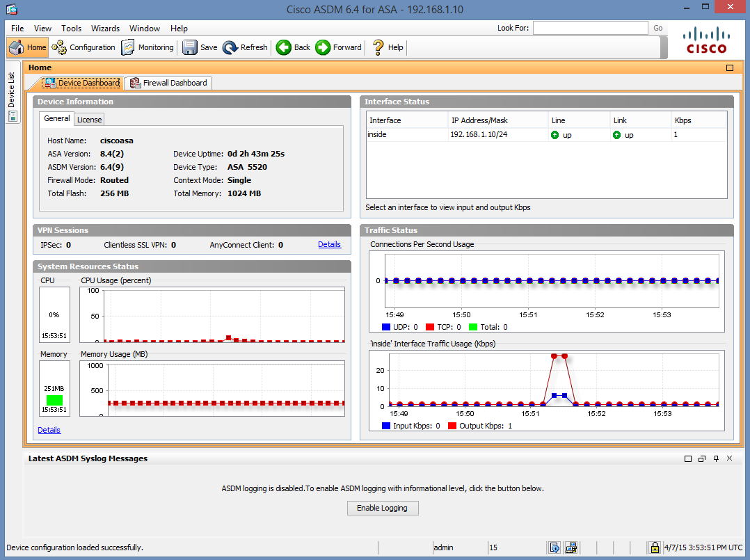The height and width of the screenshot is (560, 750).
Task: Open the Configuration toolbar icon
Action: 83,47
